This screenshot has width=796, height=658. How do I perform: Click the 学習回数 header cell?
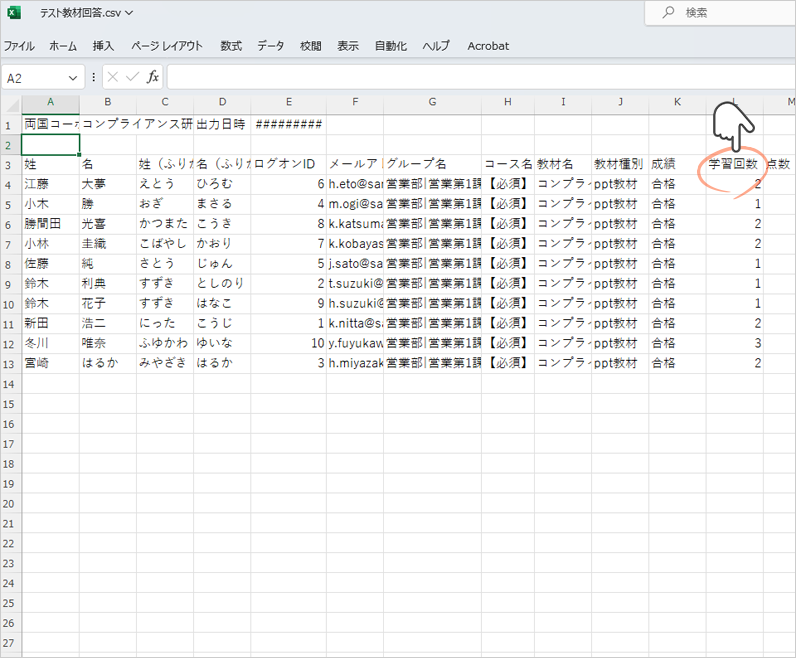coord(735,164)
